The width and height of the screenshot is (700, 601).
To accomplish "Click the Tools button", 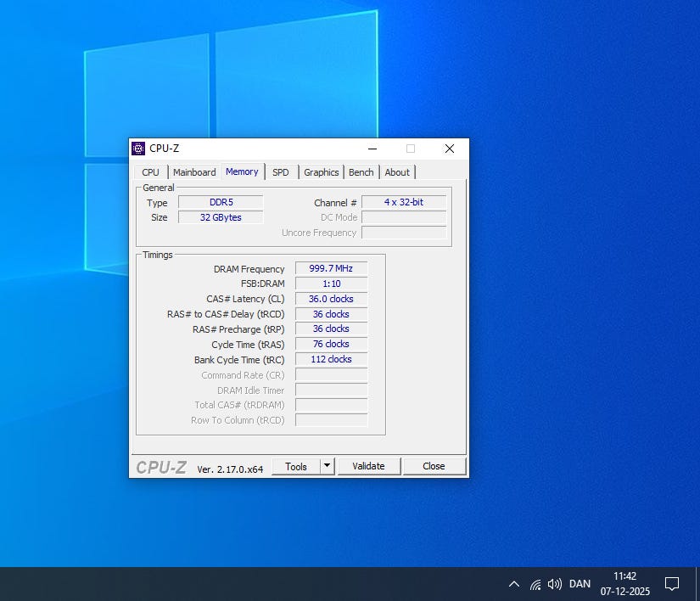I will pos(296,466).
